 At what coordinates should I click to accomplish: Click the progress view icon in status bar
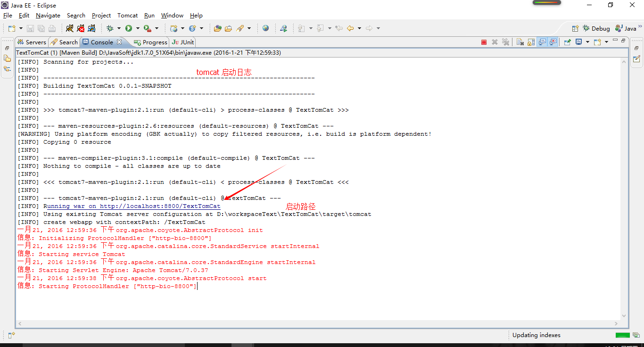tap(636, 335)
